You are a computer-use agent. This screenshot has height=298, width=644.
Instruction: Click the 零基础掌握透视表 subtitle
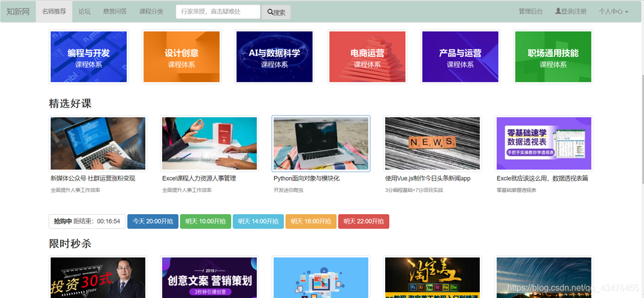pos(516,190)
